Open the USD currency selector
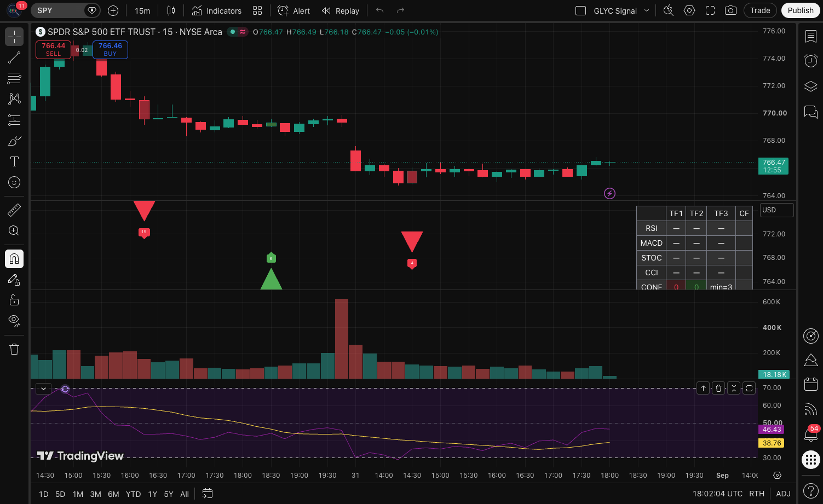The height and width of the screenshot is (504, 823). (x=776, y=210)
